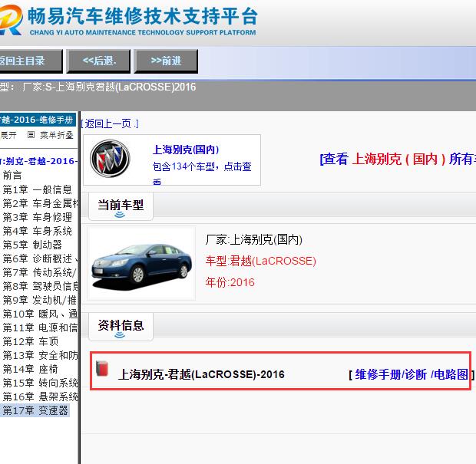Image resolution: width=476 pixels, height=464 pixels.
Task: Click the 返回上一页 link
Action: click(110, 123)
